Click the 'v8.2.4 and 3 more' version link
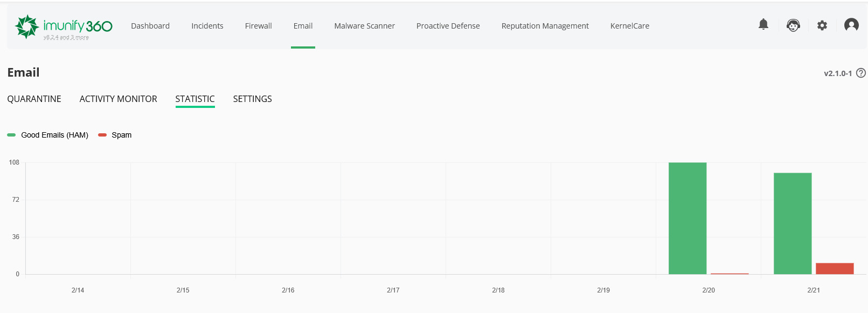This screenshot has height=313, width=868. [66, 37]
